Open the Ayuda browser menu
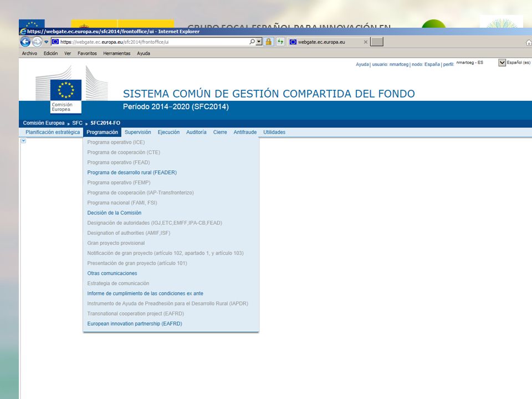The height and width of the screenshot is (399, 532). coord(144,53)
